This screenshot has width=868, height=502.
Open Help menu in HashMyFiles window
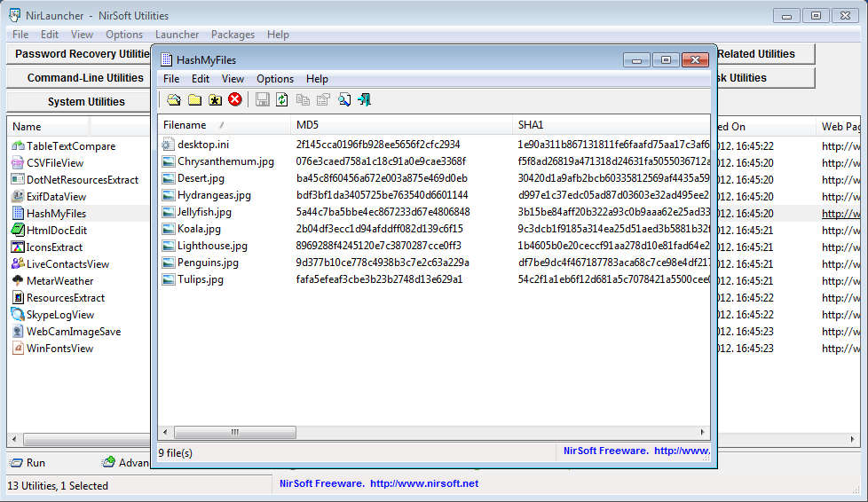click(317, 79)
